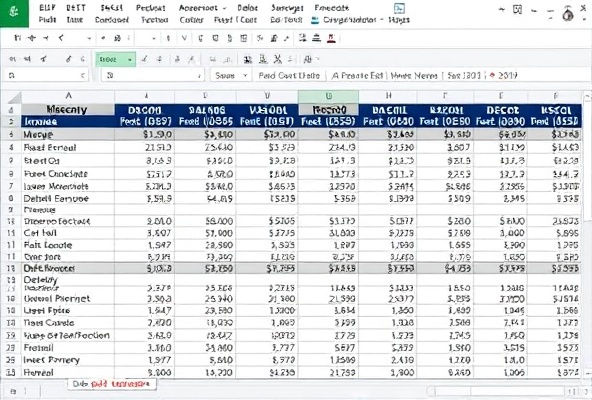This screenshot has height=400, width=592.
Task: Open the Serveyet menu
Action: coord(287,8)
